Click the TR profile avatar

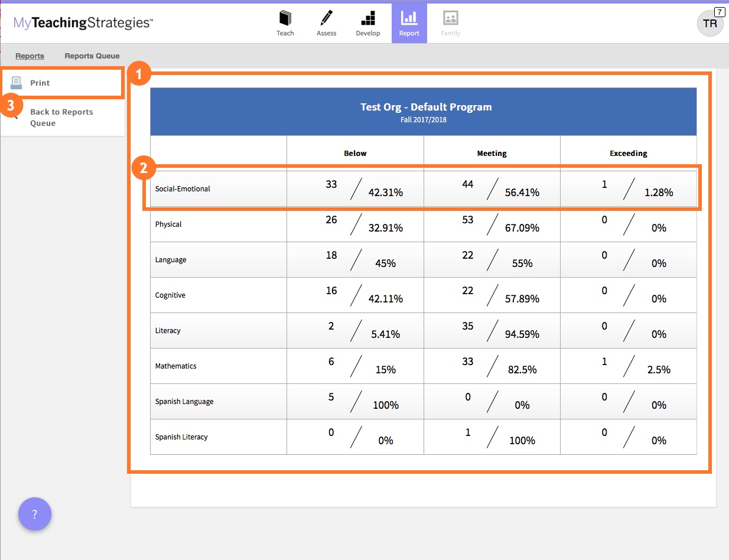[x=710, y=24]
